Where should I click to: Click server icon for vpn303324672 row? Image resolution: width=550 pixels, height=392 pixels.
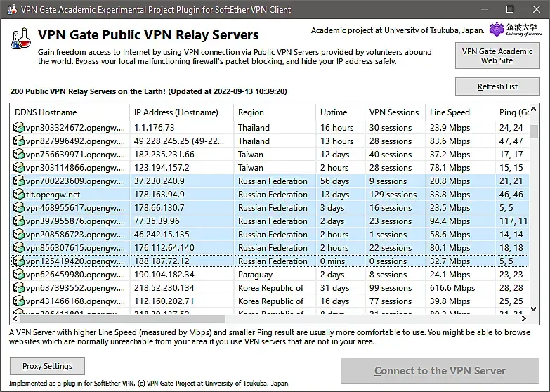[x=20, y=128]
